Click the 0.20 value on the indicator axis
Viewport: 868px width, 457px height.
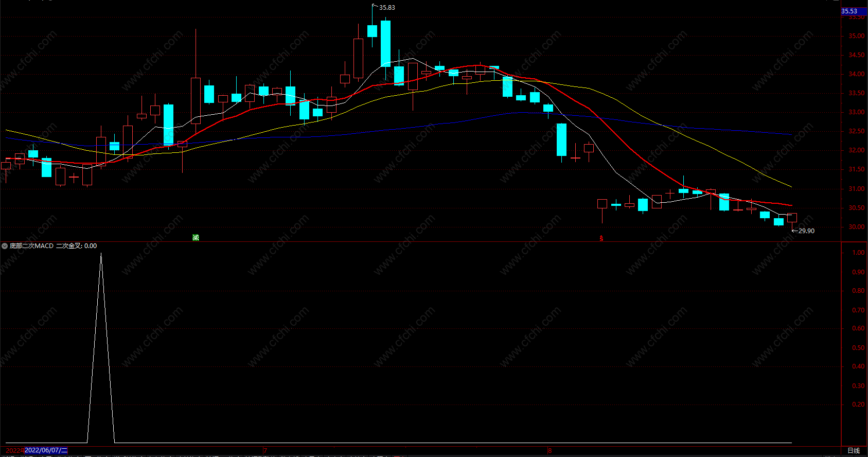[858, 405]
